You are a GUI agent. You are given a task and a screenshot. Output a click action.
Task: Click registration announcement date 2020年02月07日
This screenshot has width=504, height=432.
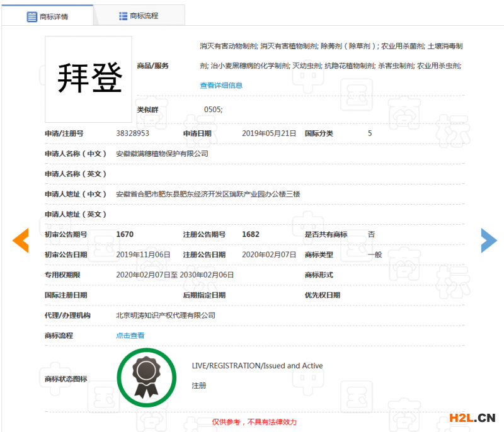click(x=269, y=254)
